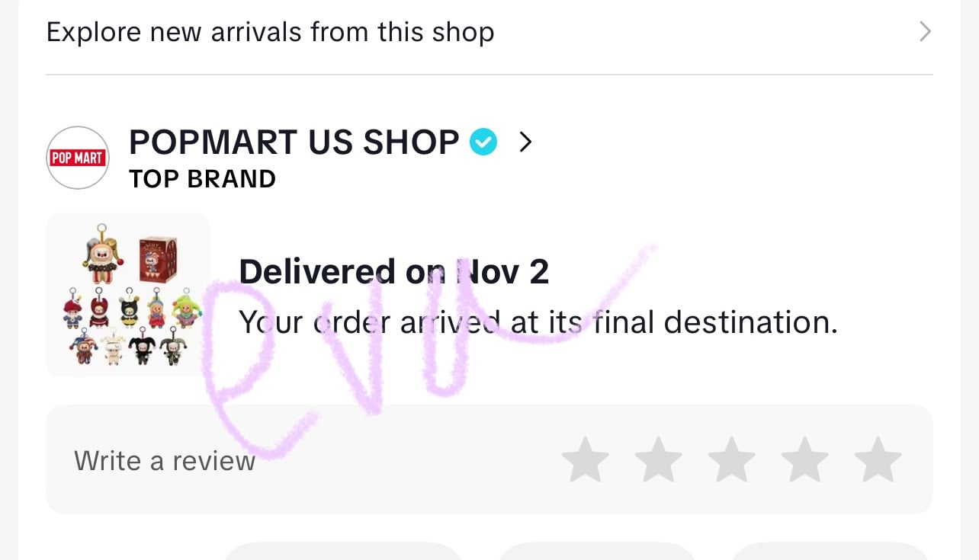979x560 pixels.
Task: Rate five stars in the review row
Action: [878, 459]
